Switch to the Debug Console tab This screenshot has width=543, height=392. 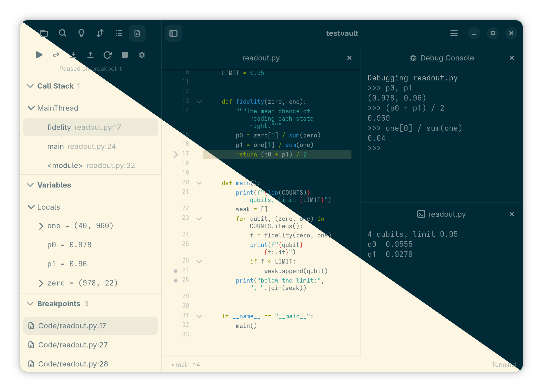coord(442,58)
